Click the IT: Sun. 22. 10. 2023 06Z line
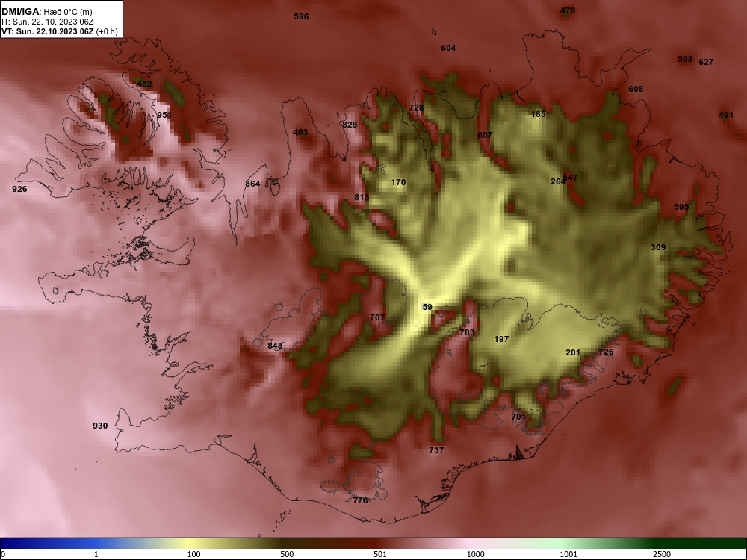The image size is (747, 560). 48,22
